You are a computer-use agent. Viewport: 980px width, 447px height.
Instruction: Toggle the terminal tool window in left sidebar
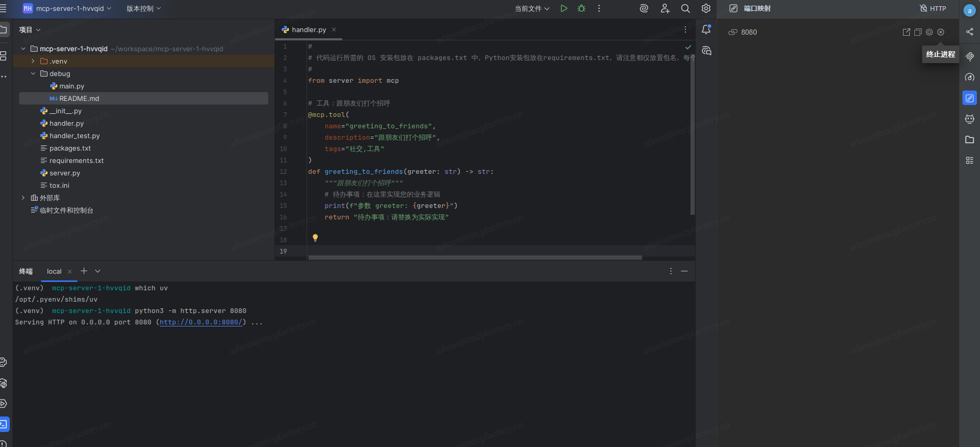[4, 424]
